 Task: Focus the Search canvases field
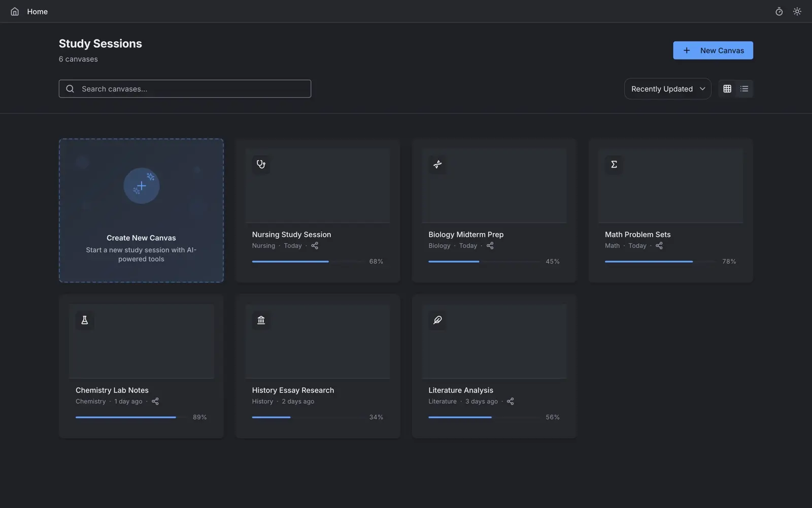pyautogui.click(x=185, y=89)
